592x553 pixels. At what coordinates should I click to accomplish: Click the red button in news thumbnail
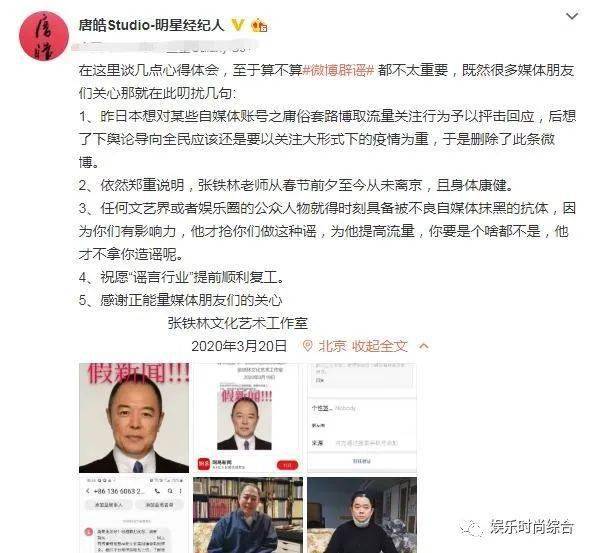[287, 465]
